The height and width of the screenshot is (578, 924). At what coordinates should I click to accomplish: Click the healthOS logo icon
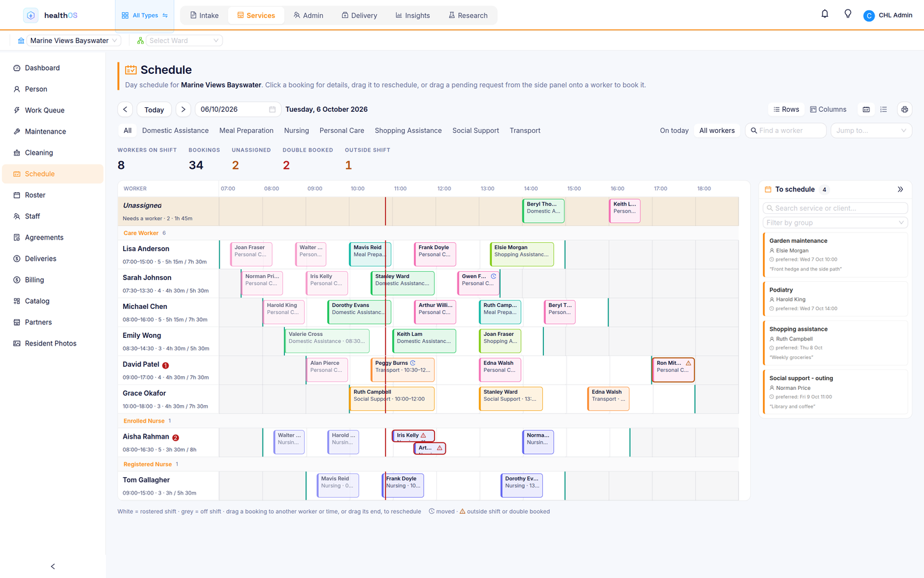30,15
